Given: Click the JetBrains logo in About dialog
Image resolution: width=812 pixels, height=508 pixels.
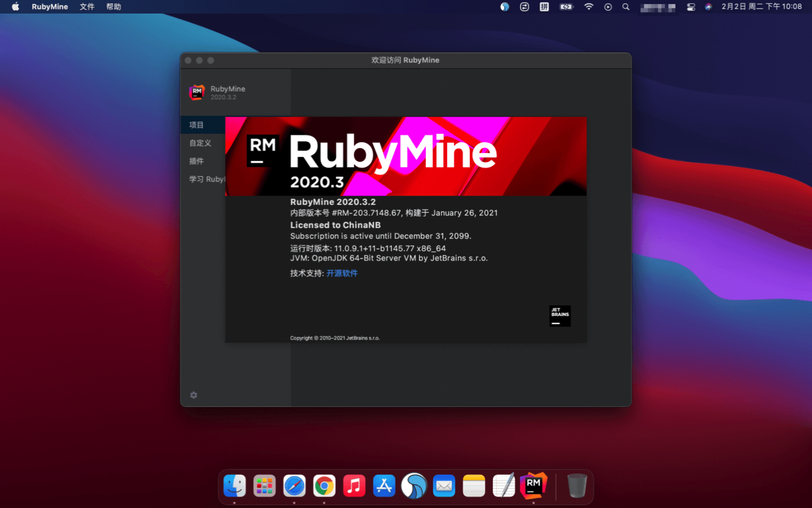Looking at the screenshot, I should point(560,316).
